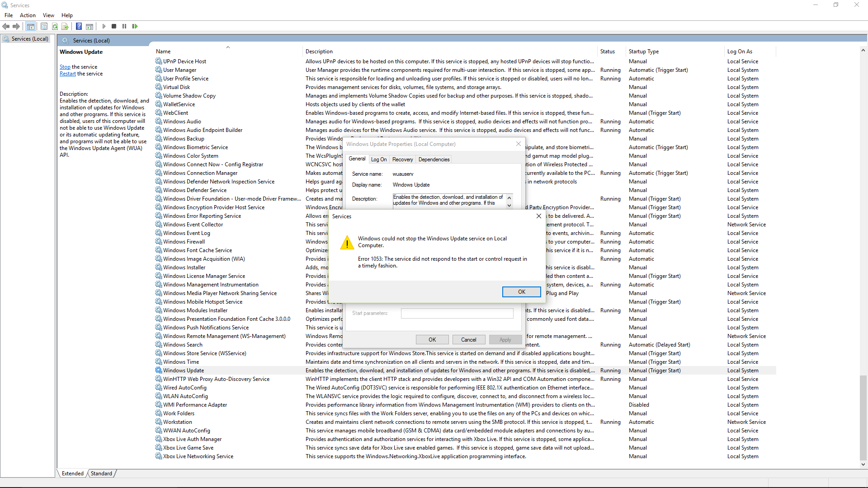
Task: Switch to the Extended view tab
Action: click(x=72, y=474)
